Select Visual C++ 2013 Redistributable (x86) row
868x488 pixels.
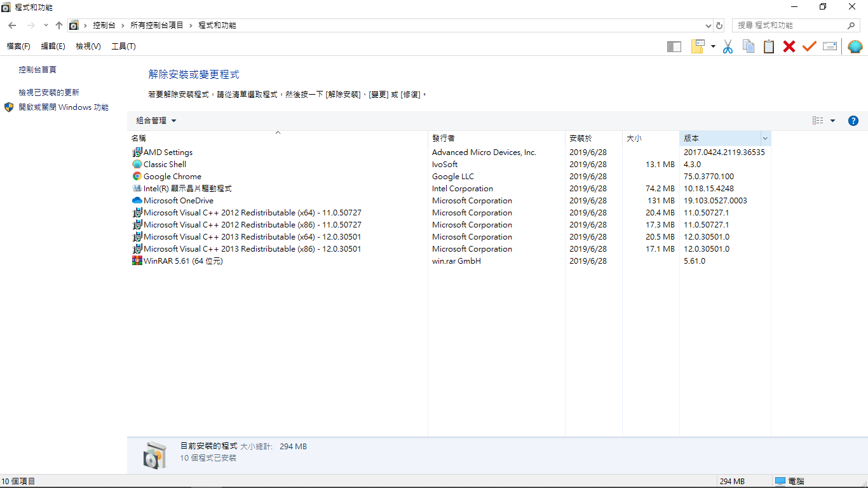coord(449,249)
